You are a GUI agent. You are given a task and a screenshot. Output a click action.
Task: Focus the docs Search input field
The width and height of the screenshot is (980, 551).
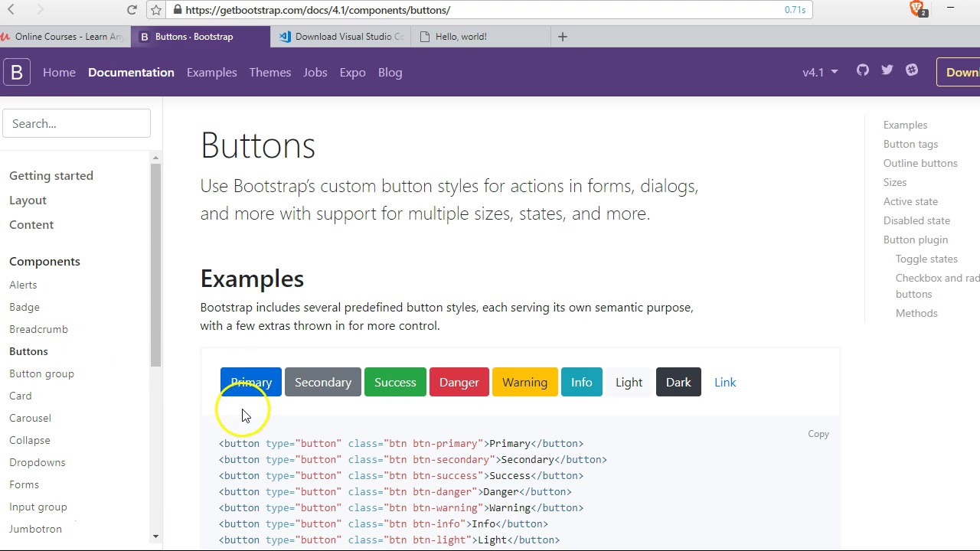[x=77, y=123]
